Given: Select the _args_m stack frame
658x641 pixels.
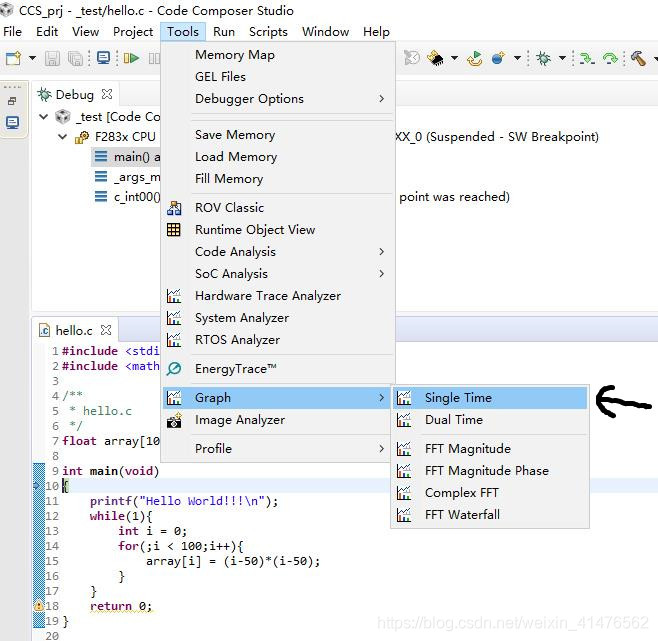Looking at the screenshot, I should click(126, 177).
